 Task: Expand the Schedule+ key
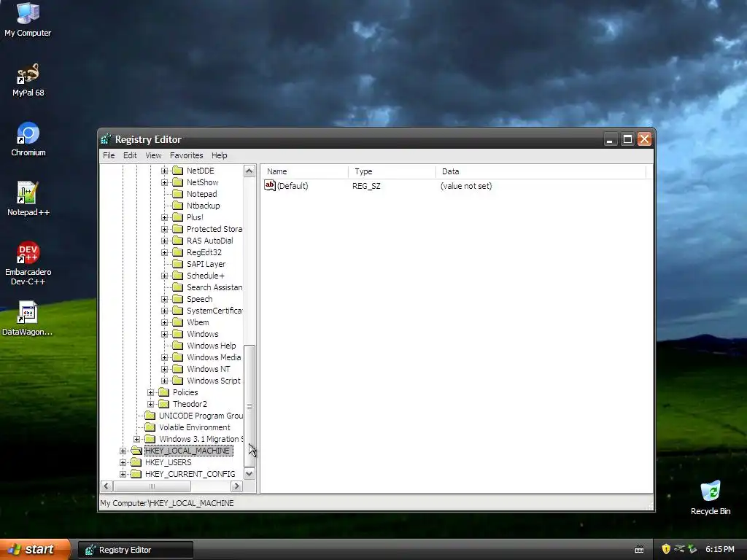click(164, 276)
